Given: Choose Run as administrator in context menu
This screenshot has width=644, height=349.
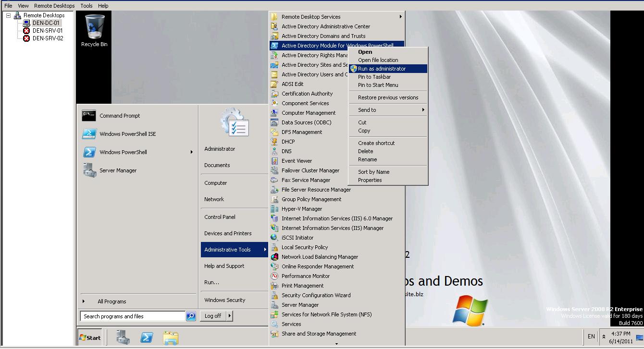Looking at the screenshot, I should [x=388, y=69].
